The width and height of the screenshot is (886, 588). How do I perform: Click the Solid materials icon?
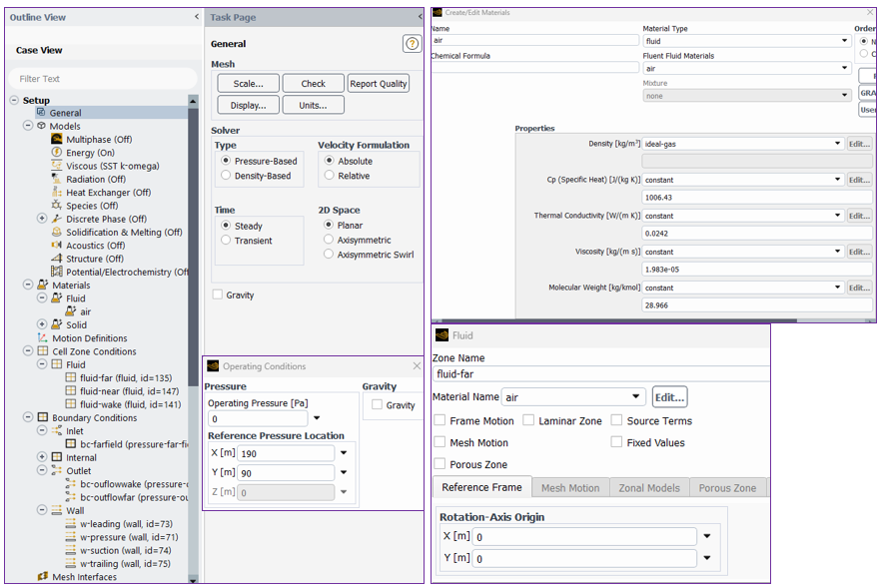click(x=57, y=324)
